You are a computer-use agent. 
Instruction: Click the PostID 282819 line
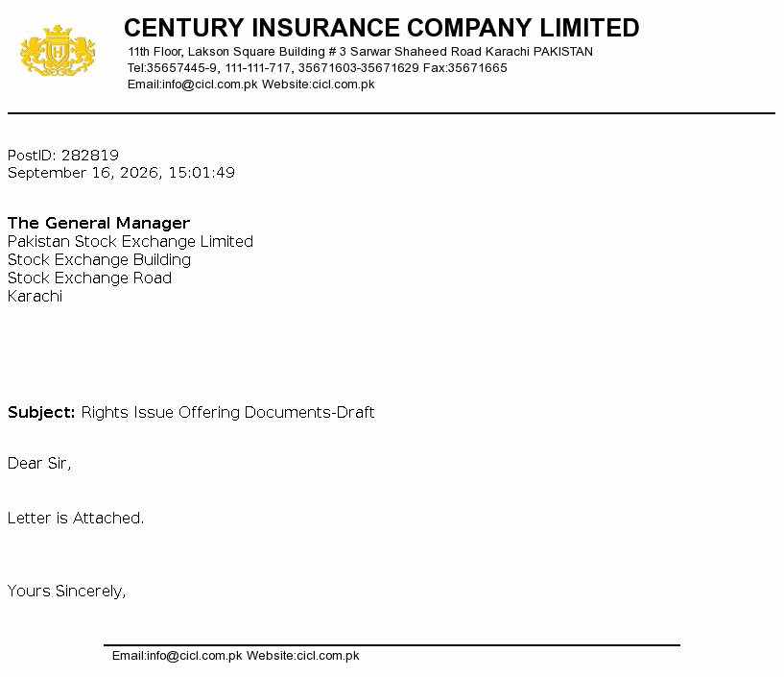click(x=63, y=156)
